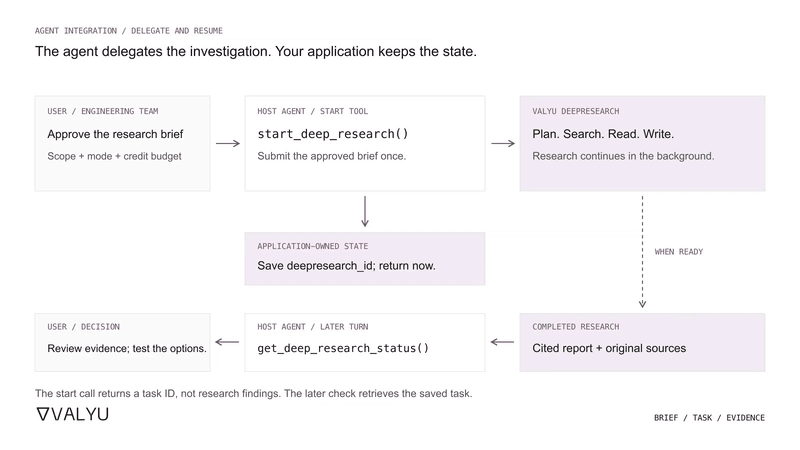Click the start_deep_research() code text
The height and width of the screenshot is (450, 800).
pos(333,134)
